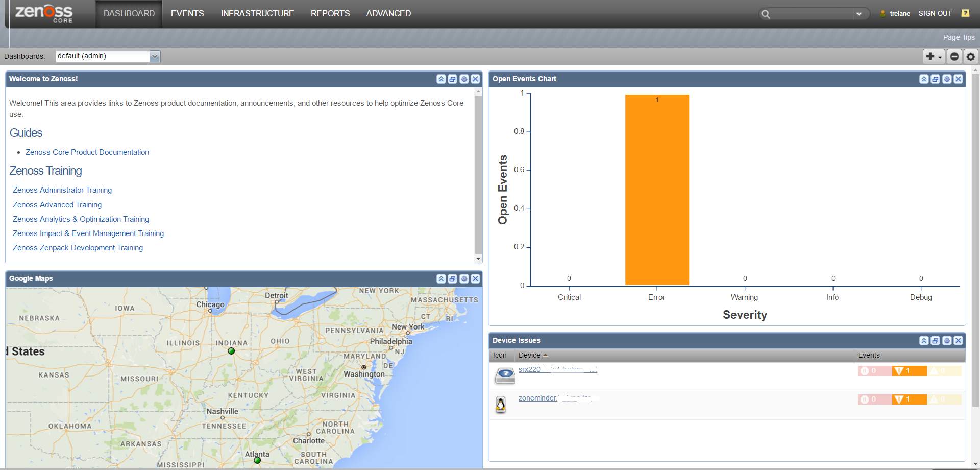Open Zenoss Impact & Event Management Training
Viewport: 980px width, 470px height.
point(88,233)
